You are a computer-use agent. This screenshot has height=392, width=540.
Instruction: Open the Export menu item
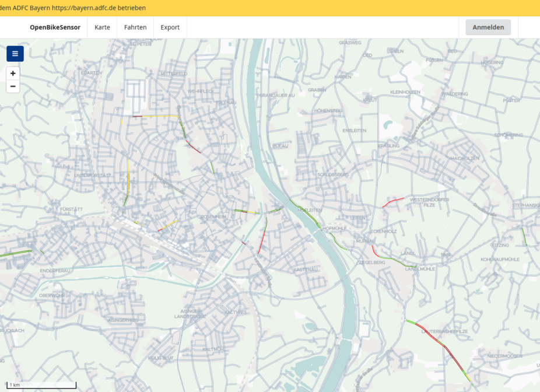(x=170, y=27)
